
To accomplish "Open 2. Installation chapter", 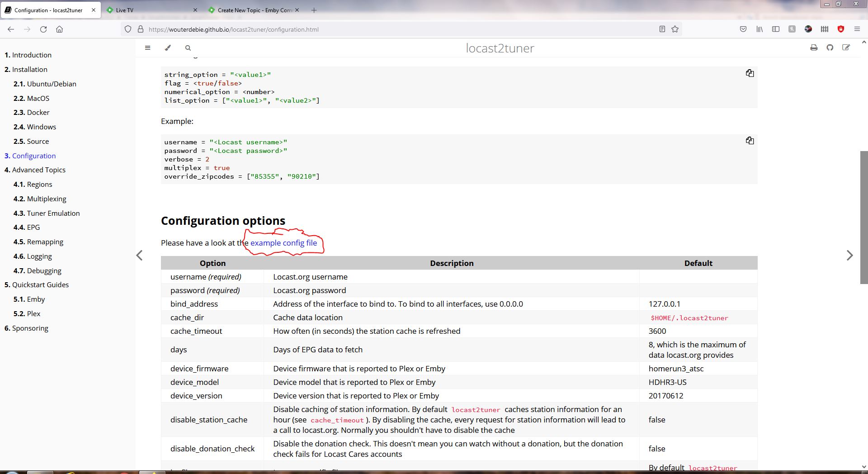I will (26, 69).
